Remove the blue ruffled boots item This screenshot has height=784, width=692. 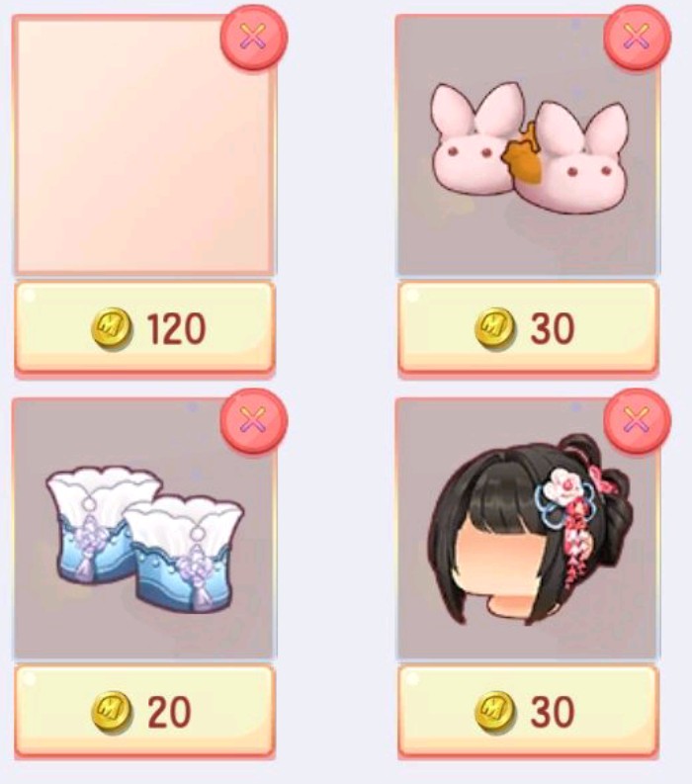coord(254,420)
